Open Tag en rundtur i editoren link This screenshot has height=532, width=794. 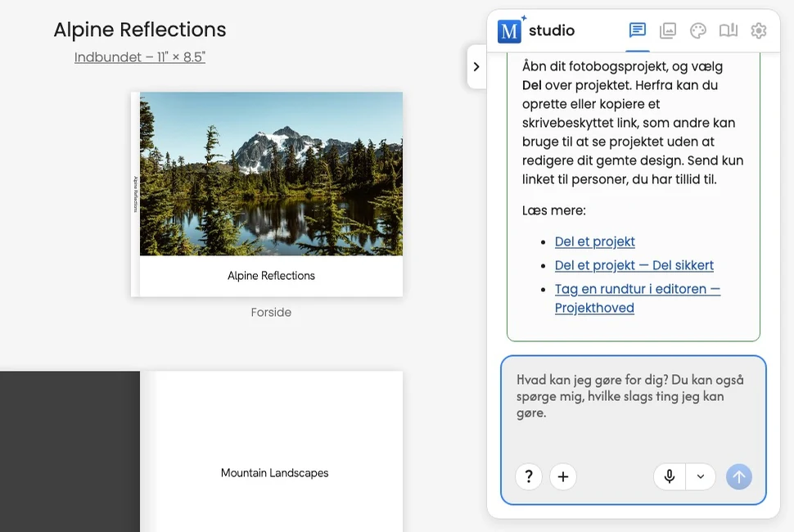click(637, 298)
